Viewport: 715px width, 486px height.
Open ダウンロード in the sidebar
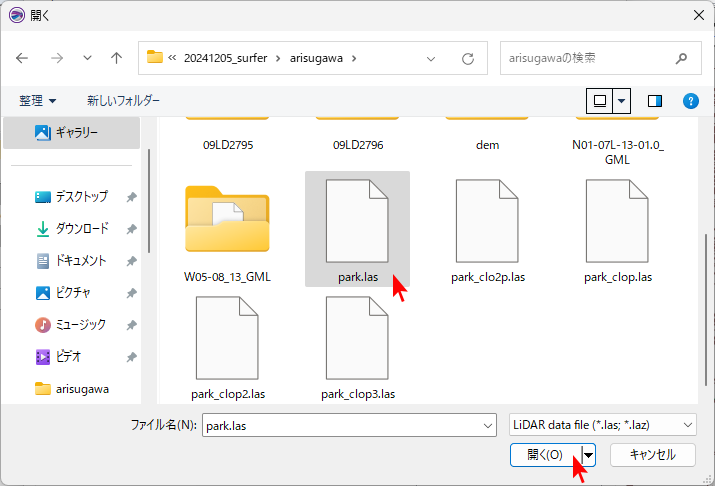[x=81, y=229]
